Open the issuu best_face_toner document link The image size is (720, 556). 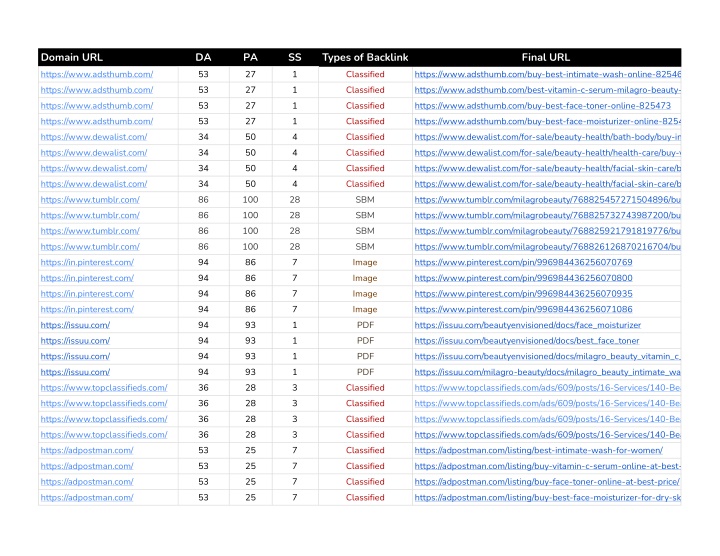point(527,341)
